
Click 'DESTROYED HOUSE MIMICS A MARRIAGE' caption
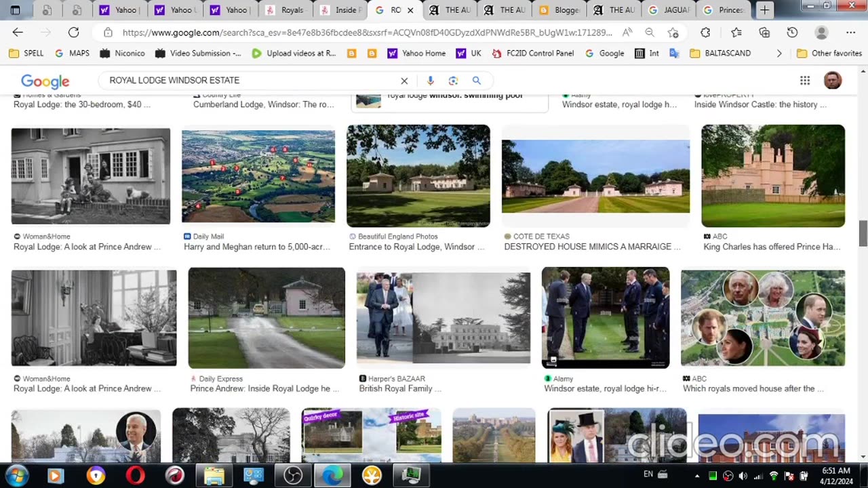(x=593, y=247)
